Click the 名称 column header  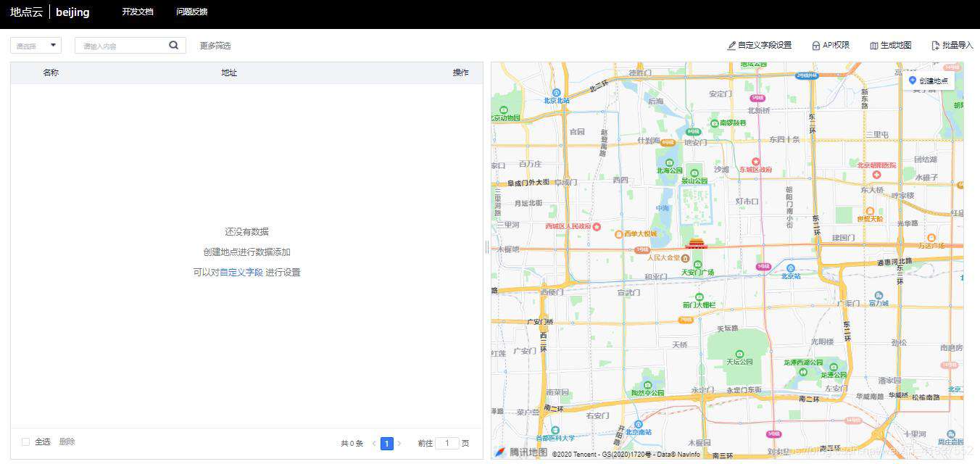coord(51,72)
